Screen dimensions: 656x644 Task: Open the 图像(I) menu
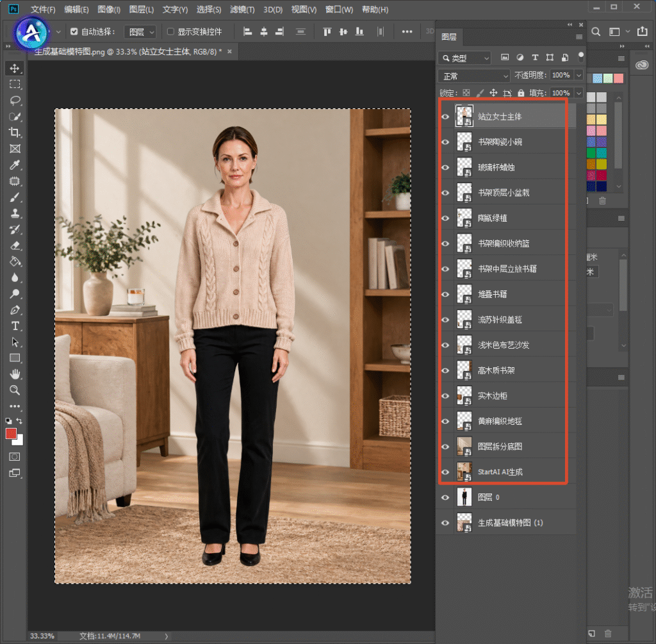[x=109, y=9]
